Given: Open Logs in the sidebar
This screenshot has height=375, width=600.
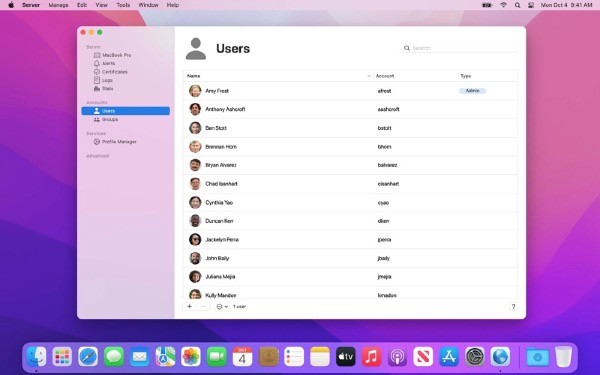Looking at the screenshot, I should tap(103, 80).
